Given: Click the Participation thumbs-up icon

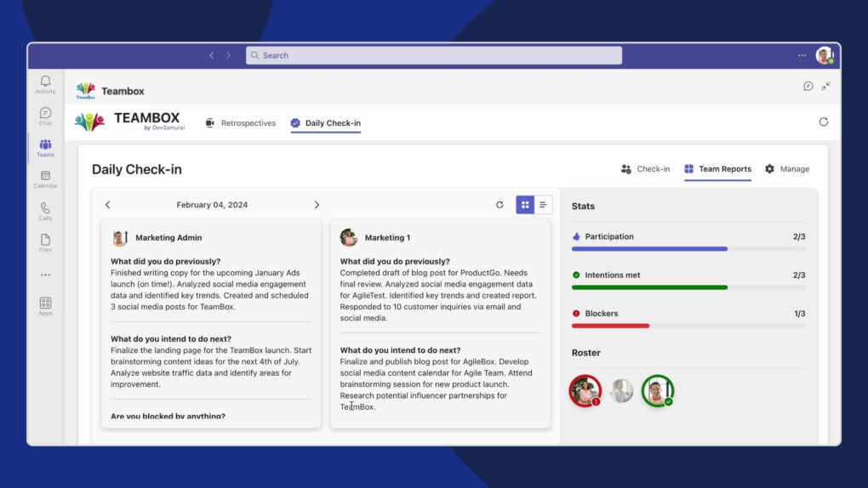Looking at the screenshot, I should [576, 236].
